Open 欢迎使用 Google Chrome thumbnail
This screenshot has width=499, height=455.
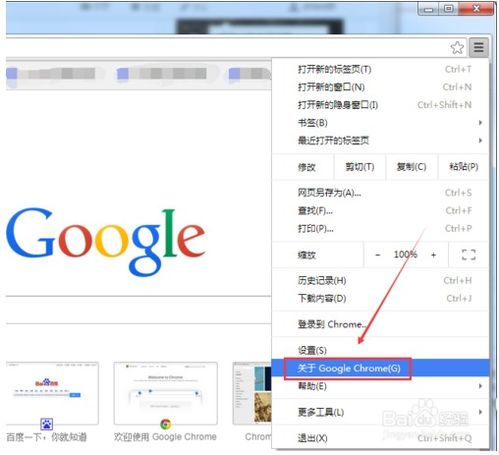click(165, 393)
